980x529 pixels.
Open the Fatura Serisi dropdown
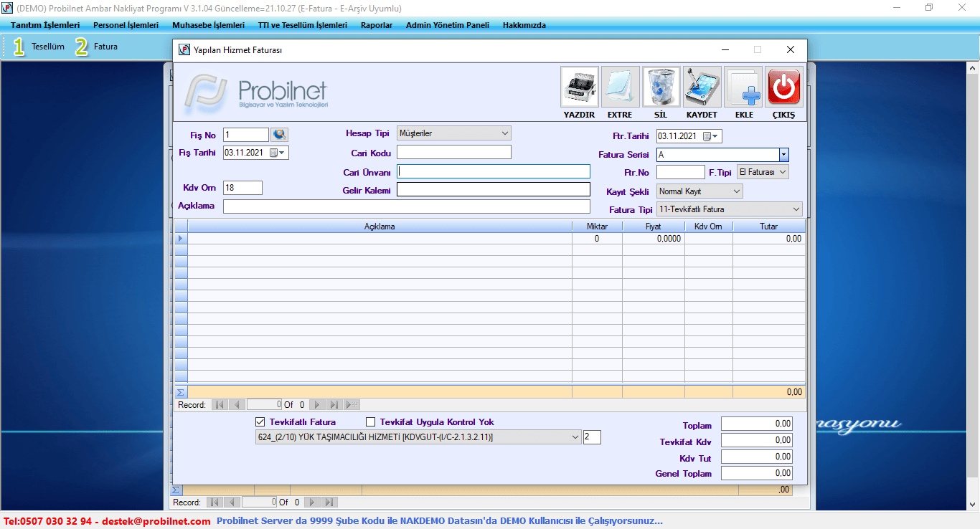pyautogui.click(x=783, y=155)
